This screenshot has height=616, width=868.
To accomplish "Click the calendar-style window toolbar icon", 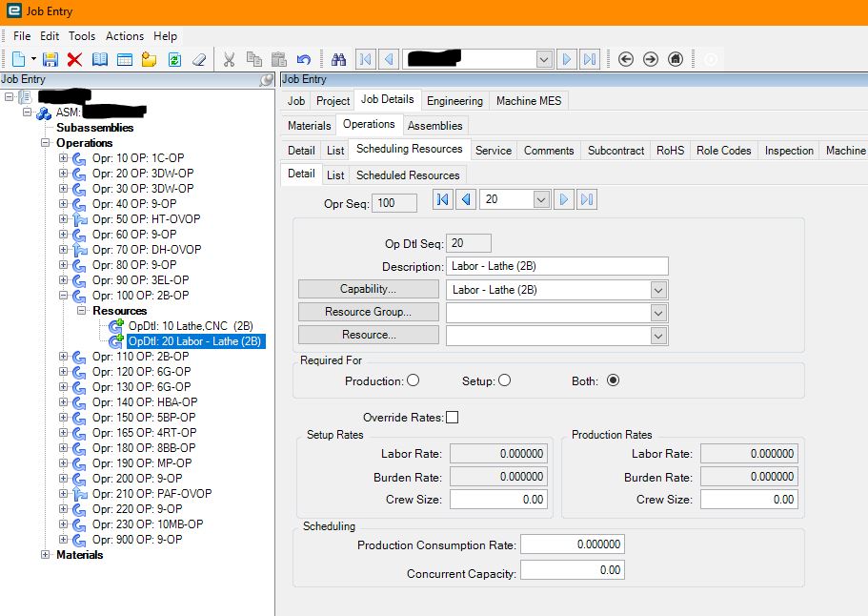I will (125, 59).
